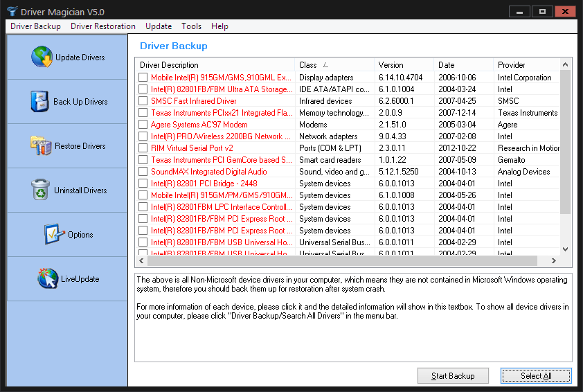Click the Infrared devices class cell
This screenshot has height=392, width=583.
coord(325,101)
